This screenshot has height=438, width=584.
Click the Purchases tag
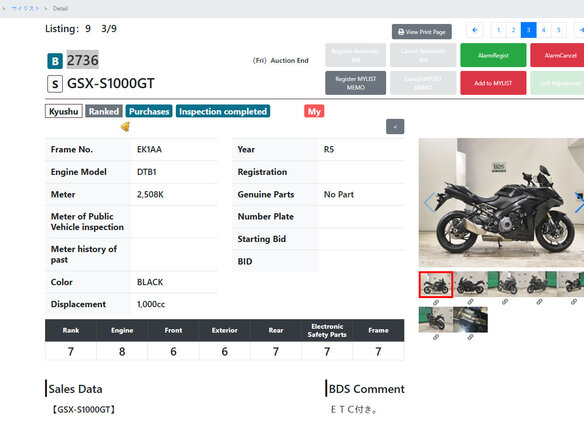[x=149, y=111]
